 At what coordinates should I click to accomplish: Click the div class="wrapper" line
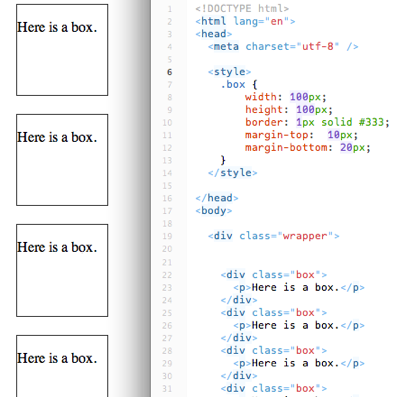[x=274, y=236]
